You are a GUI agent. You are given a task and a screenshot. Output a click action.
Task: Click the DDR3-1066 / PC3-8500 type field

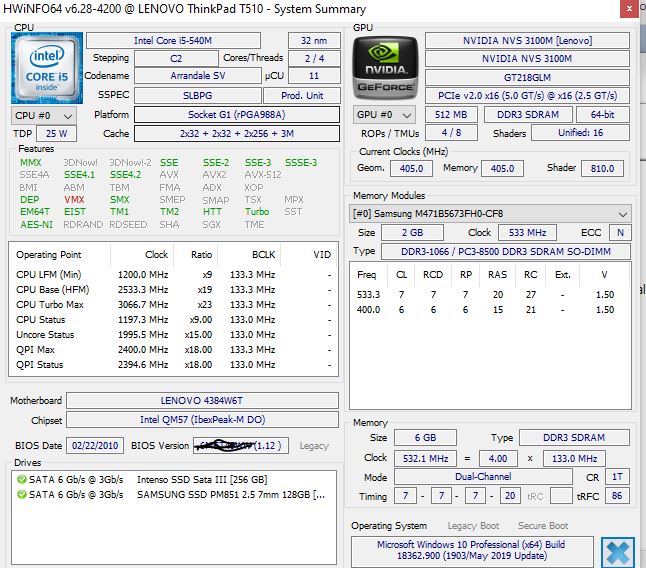(x=506, y=251)
